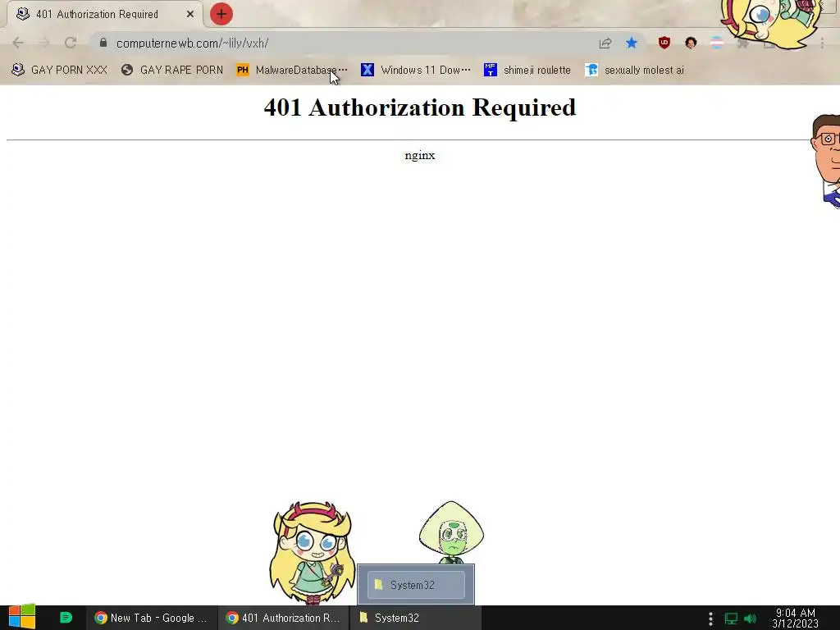Open the uBlock Origin shield extension
Image resolution: width=840 pixels, height=630 pixels.
click(664, 43)
